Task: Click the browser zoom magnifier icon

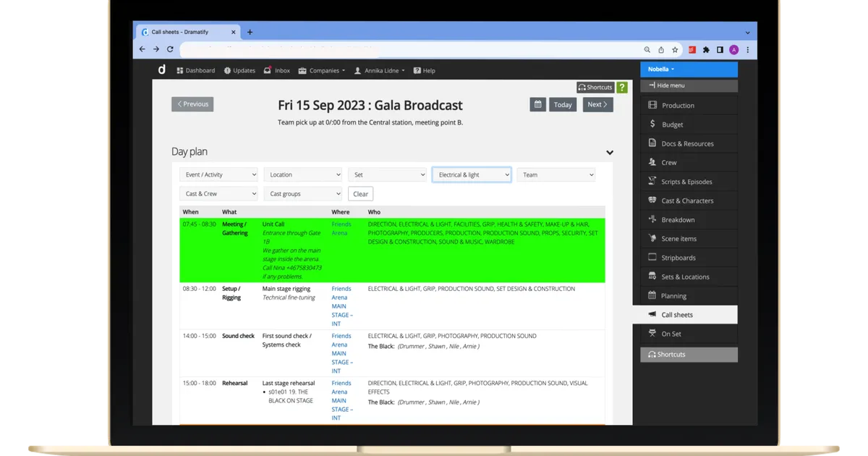Action: [x=647, y=50]
